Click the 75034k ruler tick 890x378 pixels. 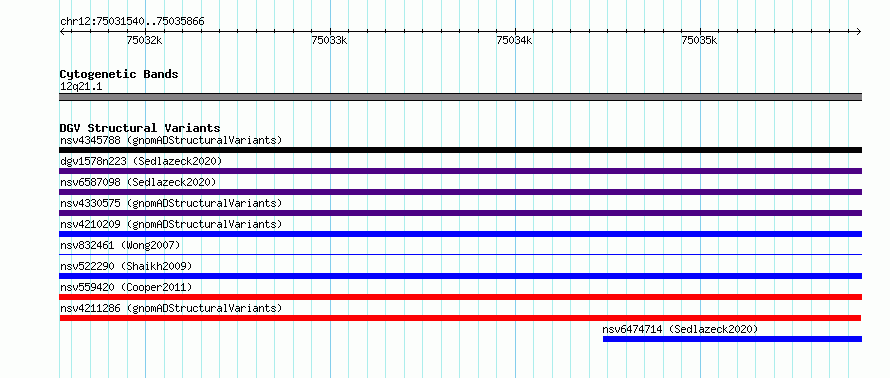[x=515, y=40]
